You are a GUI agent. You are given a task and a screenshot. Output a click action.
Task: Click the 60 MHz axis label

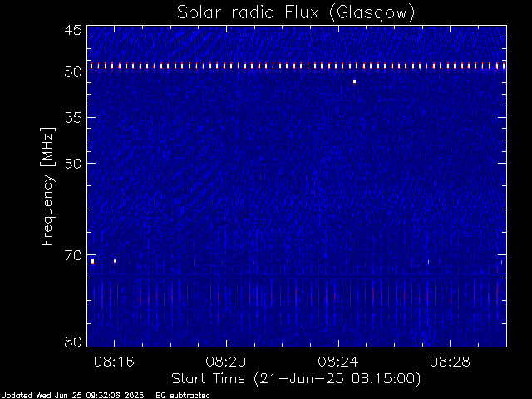tap(73, 164)
